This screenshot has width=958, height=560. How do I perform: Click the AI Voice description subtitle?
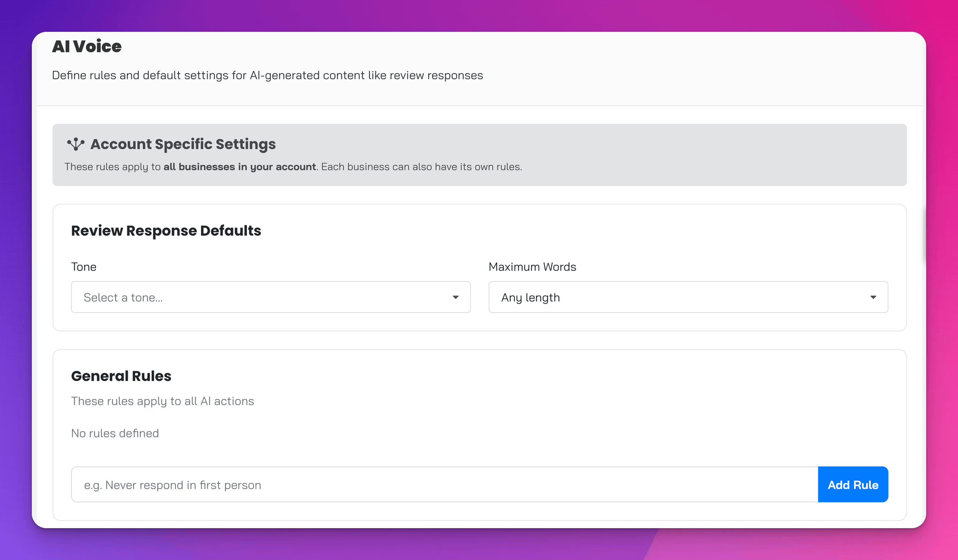pos(267,75)
